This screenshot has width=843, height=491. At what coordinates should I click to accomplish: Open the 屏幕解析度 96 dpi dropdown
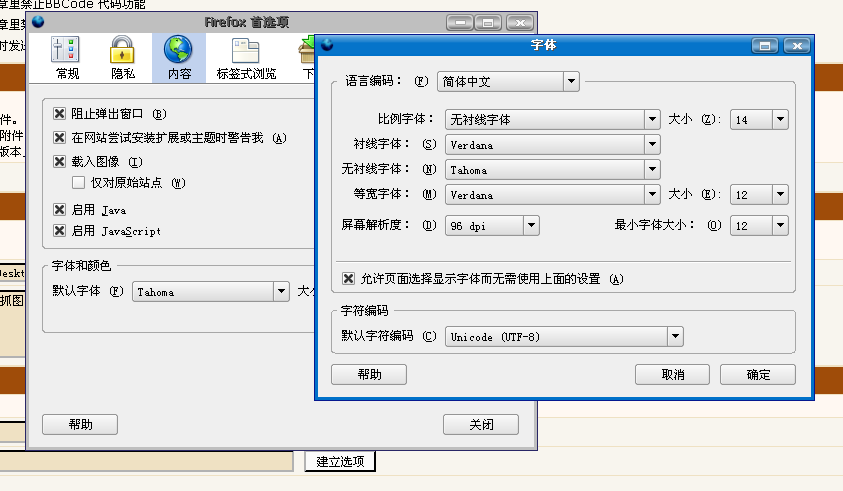click(x=492, y=225)
